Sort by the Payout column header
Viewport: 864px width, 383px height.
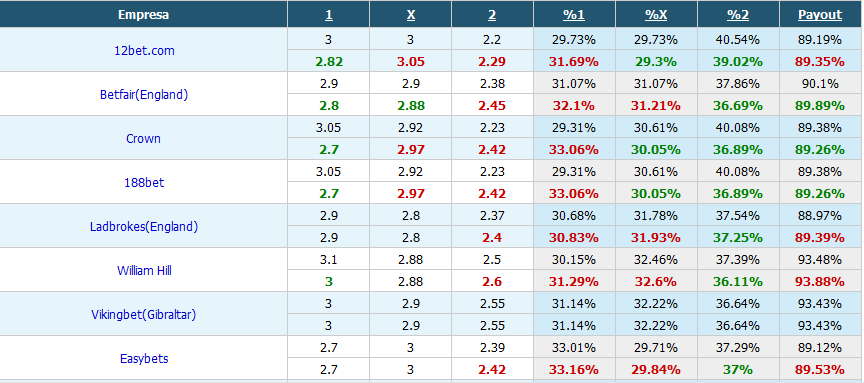click(x=820, y=15)
